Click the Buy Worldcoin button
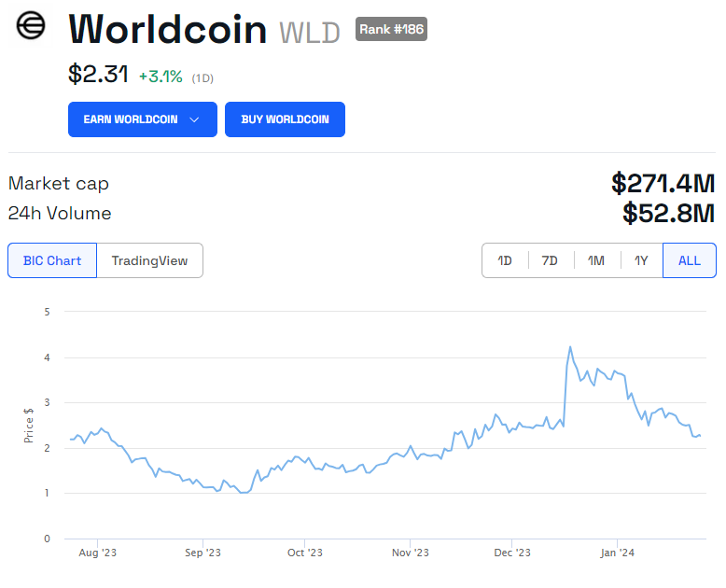 285,119
